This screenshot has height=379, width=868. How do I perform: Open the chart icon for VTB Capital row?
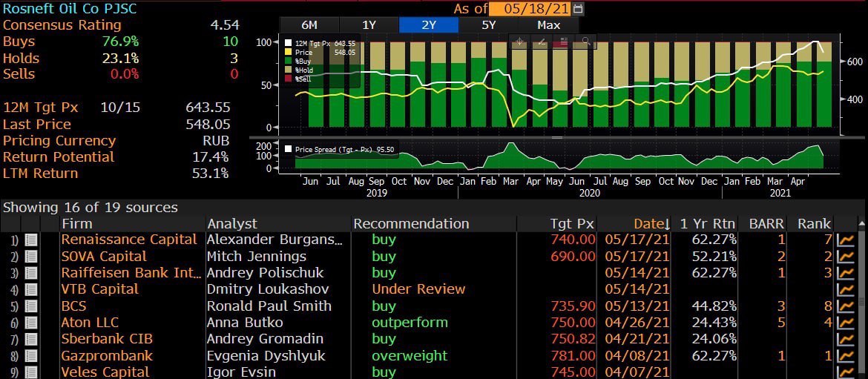pyautogui.click(x=846, y=289)
